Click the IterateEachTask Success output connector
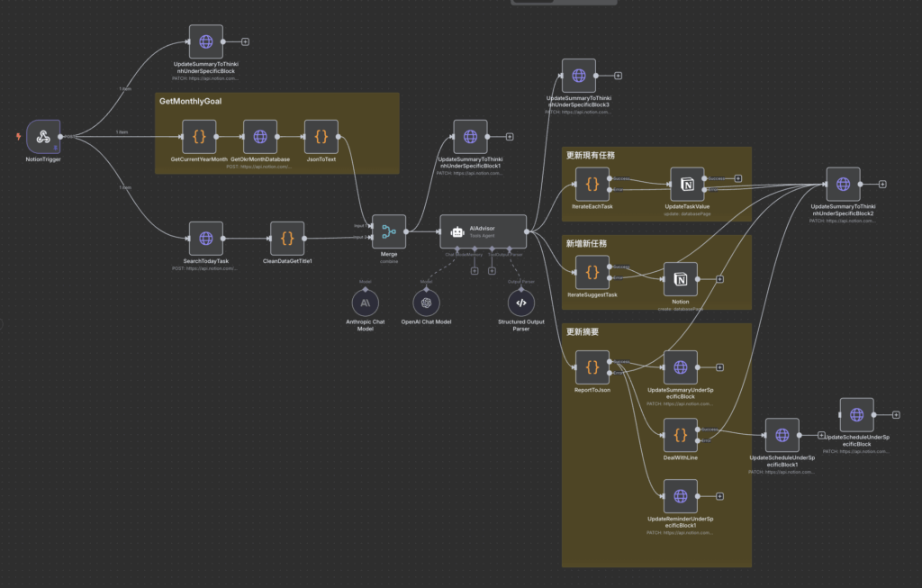The width and height of the screenshot is (922, 588). pyautogui.click(x=610, y=179)
